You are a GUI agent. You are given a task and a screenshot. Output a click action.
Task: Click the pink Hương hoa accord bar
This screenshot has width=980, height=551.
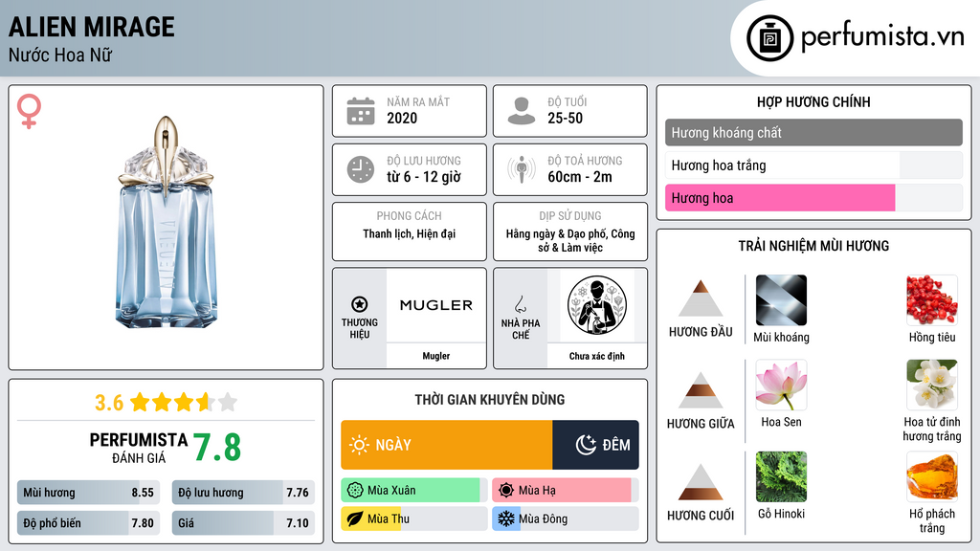click(780, 198)
